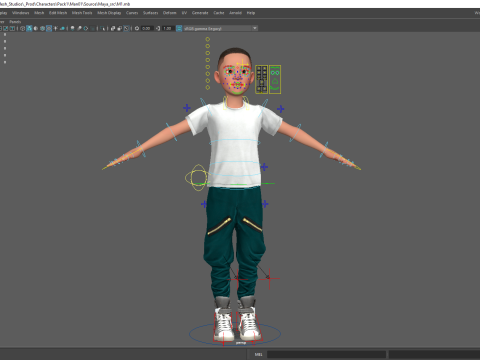Viewport: 480px width, 360px height.
Task: Open the Windows menu
Action: coord(20,13)
